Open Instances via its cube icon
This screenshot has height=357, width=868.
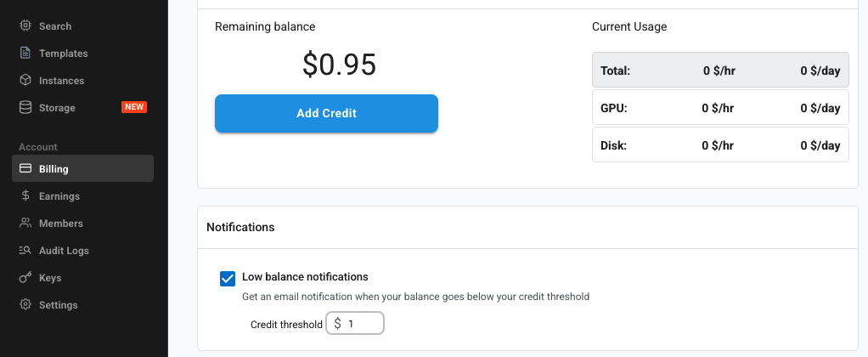(x=25, y=81)
